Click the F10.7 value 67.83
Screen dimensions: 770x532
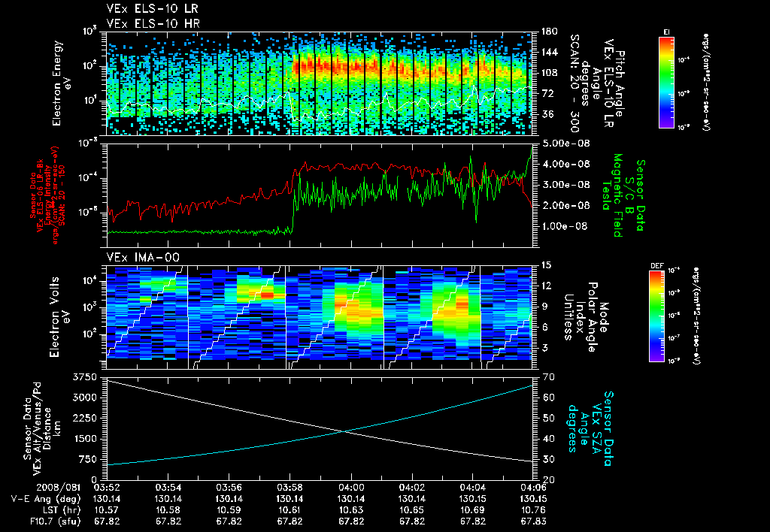(533, 521)
